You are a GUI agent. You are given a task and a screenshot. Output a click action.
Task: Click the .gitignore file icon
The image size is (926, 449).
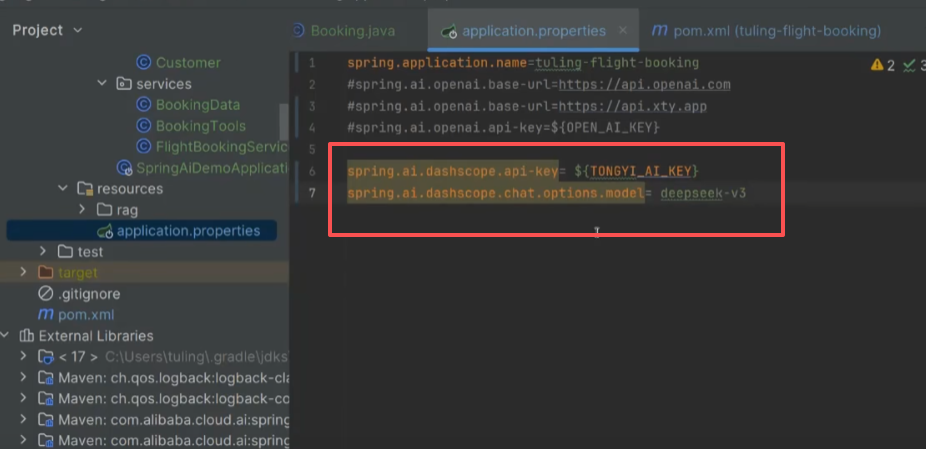click(45, 293)
